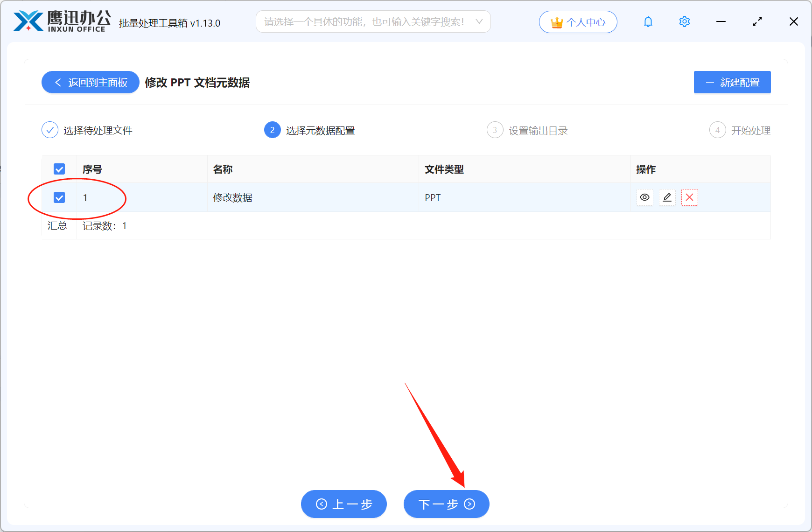Toggle the select-all checkbox in the table header

pyautogui.click(x=59, y=169)
